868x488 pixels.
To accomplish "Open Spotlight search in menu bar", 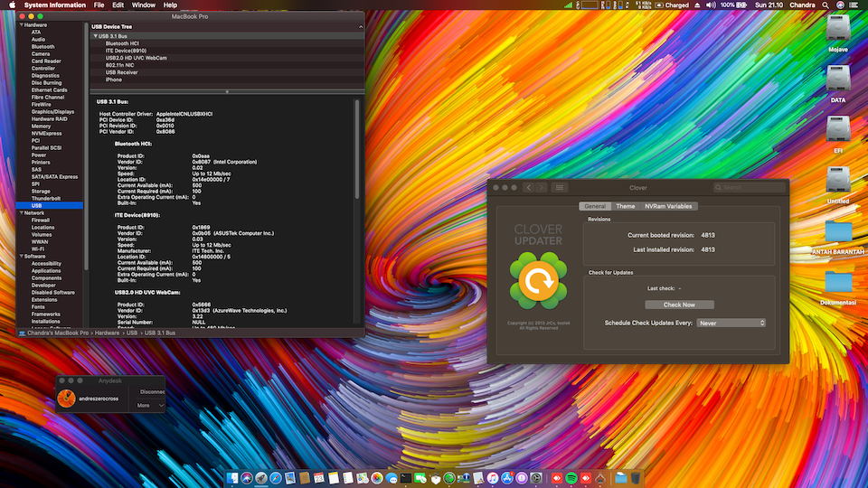I will pyautogui.click(x=826, y=5).
